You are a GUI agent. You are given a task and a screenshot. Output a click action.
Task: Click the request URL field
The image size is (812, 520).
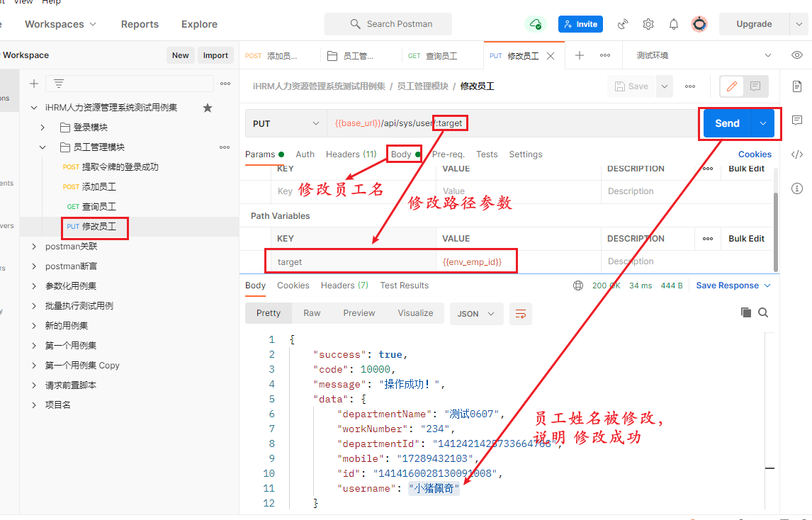513,123
